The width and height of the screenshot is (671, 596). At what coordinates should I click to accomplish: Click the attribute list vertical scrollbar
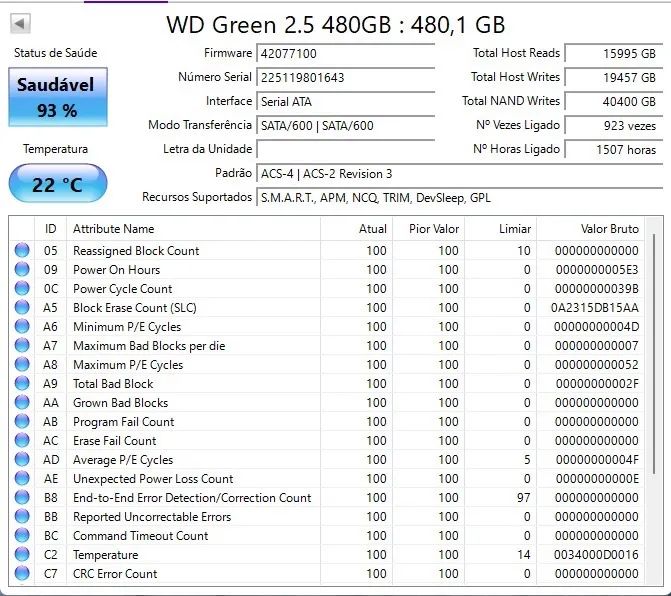pyautogui.click(x=654, y=353)
